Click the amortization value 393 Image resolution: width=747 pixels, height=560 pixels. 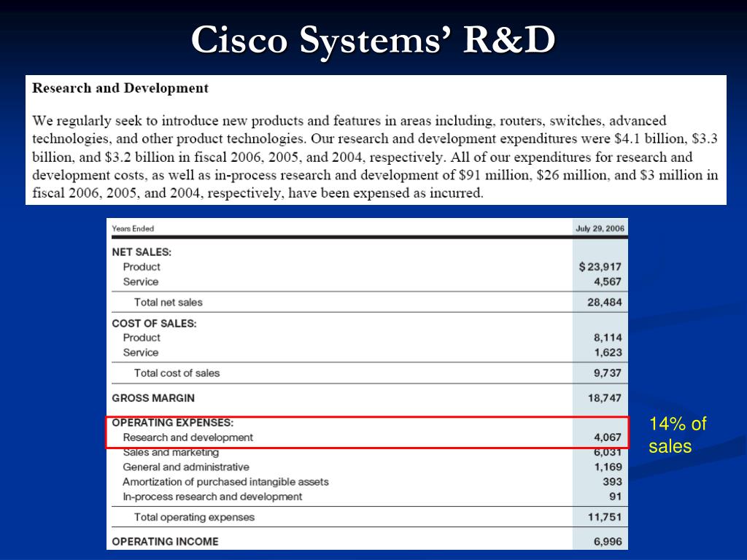coord(612,482)
